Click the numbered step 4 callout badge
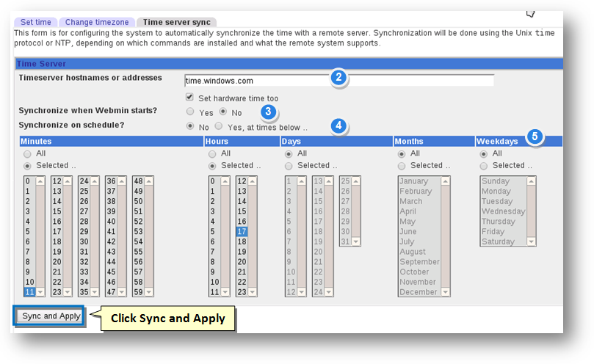This screenshot has height=364, width=594. [338, 125]
